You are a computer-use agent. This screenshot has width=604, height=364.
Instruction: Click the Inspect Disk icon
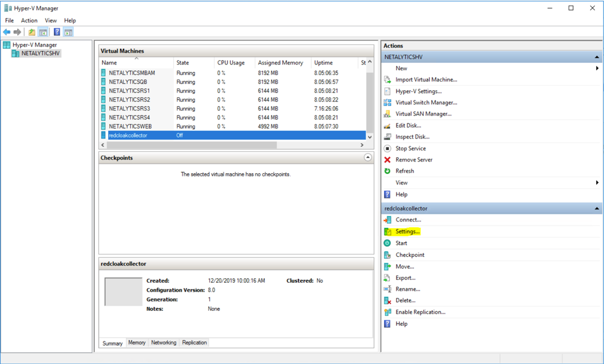pyautogui.click(x=388, y=137)
